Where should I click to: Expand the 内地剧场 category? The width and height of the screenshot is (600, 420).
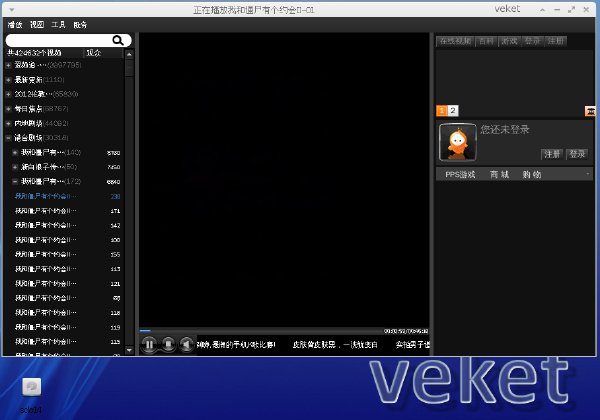click(x=8, y=124)
